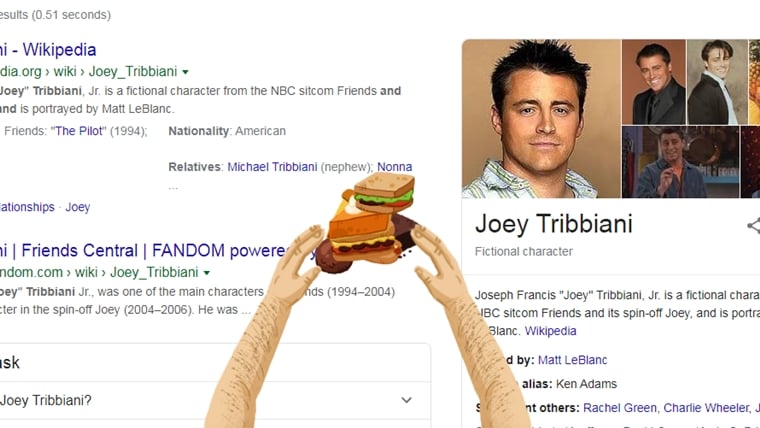Open the Wikedia result title link
Image resolution: width=760 pixels, height=428 pixels.
[x=48, y=49]
